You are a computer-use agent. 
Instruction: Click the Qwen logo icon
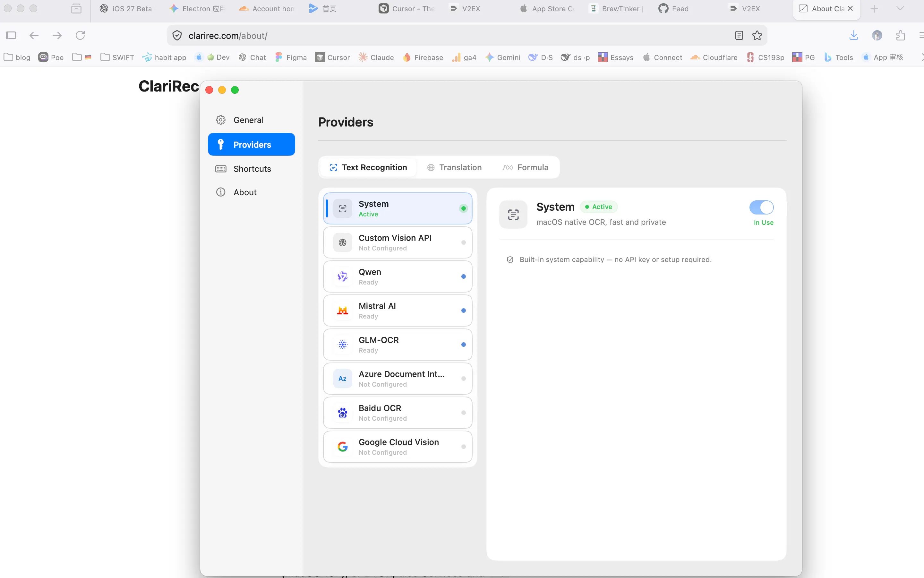[x=343, y=276]
